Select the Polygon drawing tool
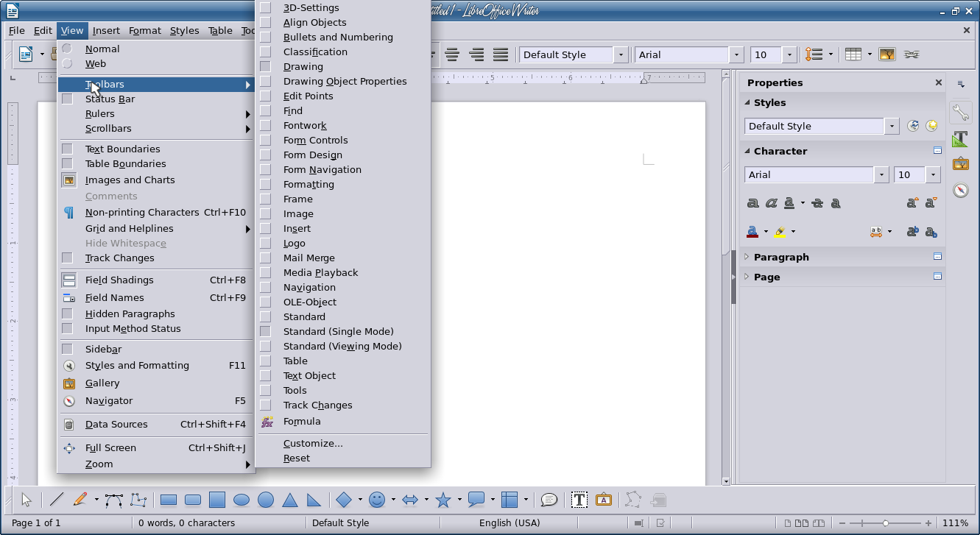Image resolution: width=980 pixels, height=535 pixels. [138, 500]
